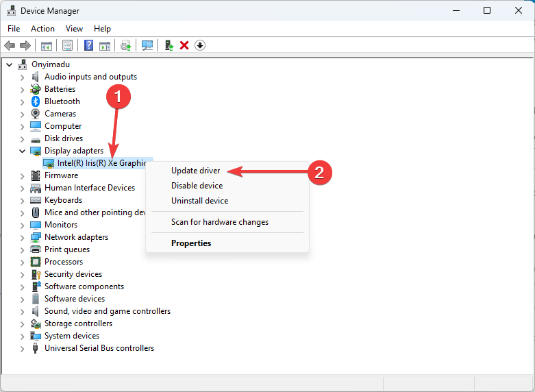This screenshot has height=392, width=535.
Task: Expand the Network adapters category
Action: [x=22, y=237]
